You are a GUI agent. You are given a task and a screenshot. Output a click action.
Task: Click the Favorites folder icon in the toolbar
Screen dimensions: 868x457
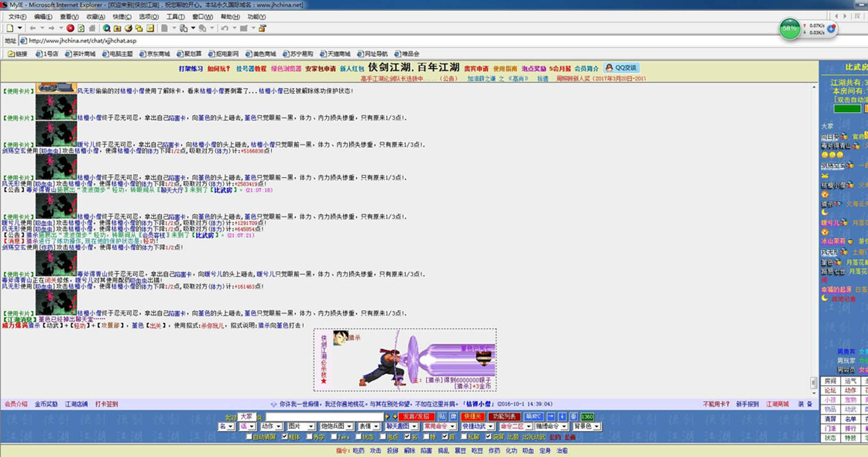coord(117,28)
